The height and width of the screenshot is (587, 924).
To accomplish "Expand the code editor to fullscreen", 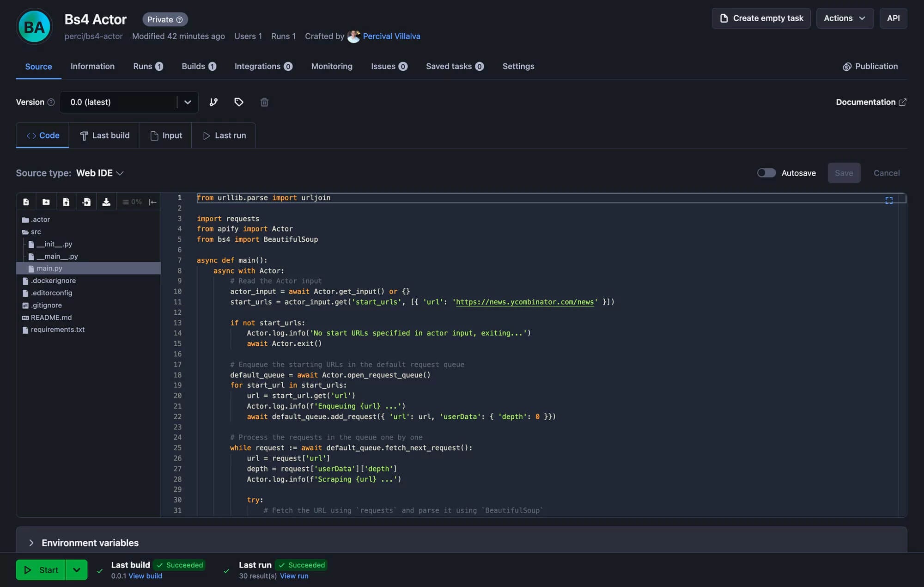I will (889, 200).
